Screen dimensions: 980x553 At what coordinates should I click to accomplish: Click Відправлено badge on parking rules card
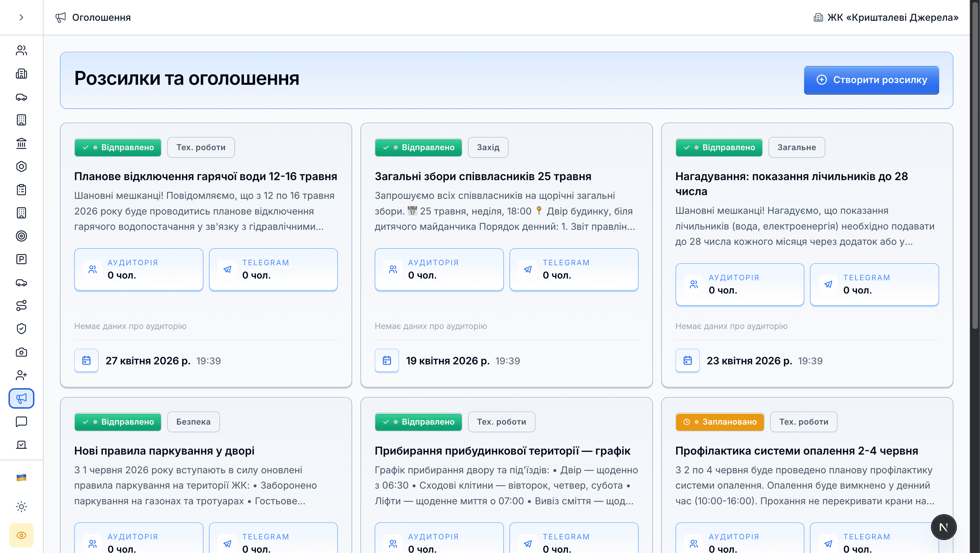coord(117,422)
